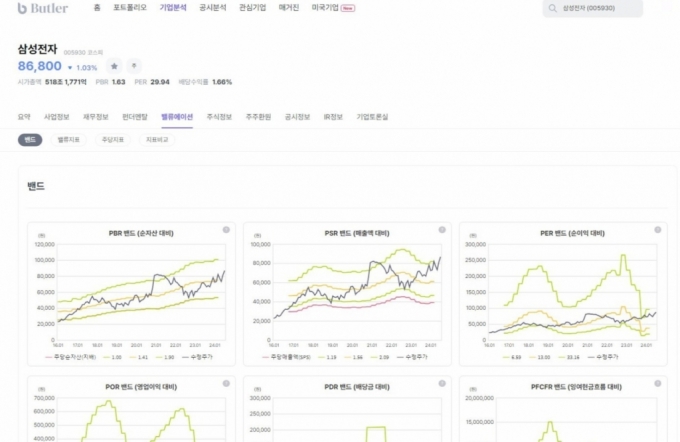Image resolution: width=680 pixels, height=442 pixels.
Task: Open 기업분석 in top navigation
Action: [x=173, y=8]
